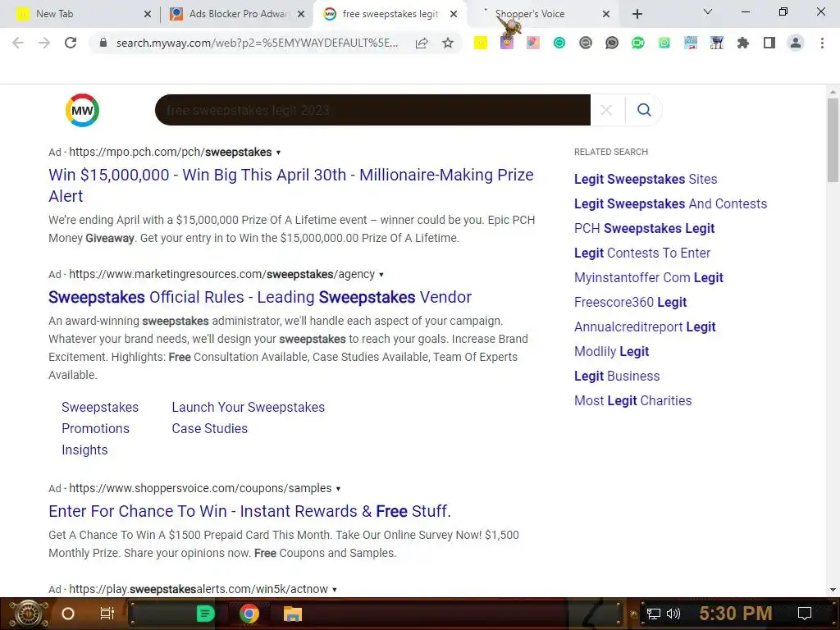Open Freescore360 Legit related search
840x630 pixels.
click(x=630, y=302)
